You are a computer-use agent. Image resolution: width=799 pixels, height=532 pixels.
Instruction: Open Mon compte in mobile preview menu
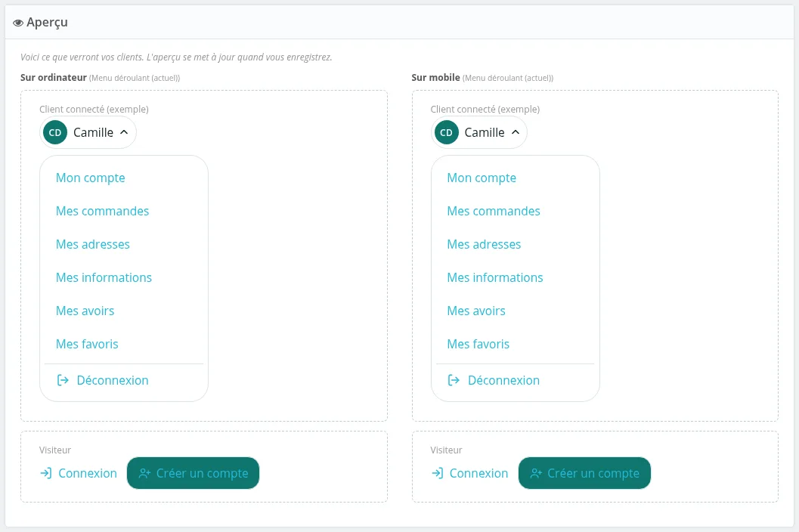coord(482,178)
